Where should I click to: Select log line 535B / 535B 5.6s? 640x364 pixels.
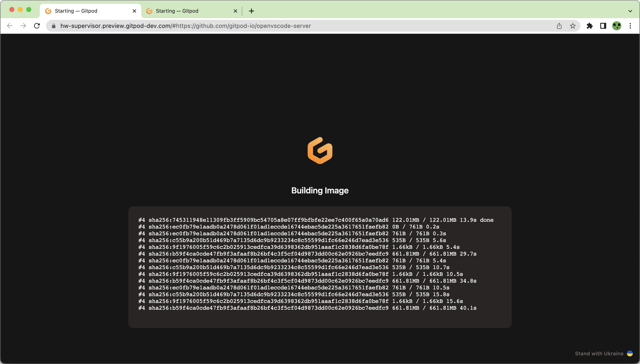pyautogui.click(x=292, y=240)
